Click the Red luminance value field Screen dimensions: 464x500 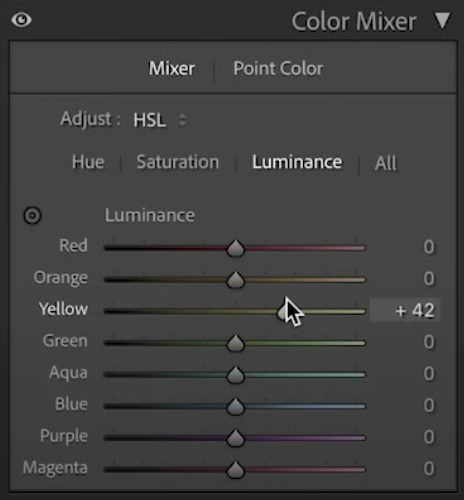pyautogui.click(x=429, y=247)
